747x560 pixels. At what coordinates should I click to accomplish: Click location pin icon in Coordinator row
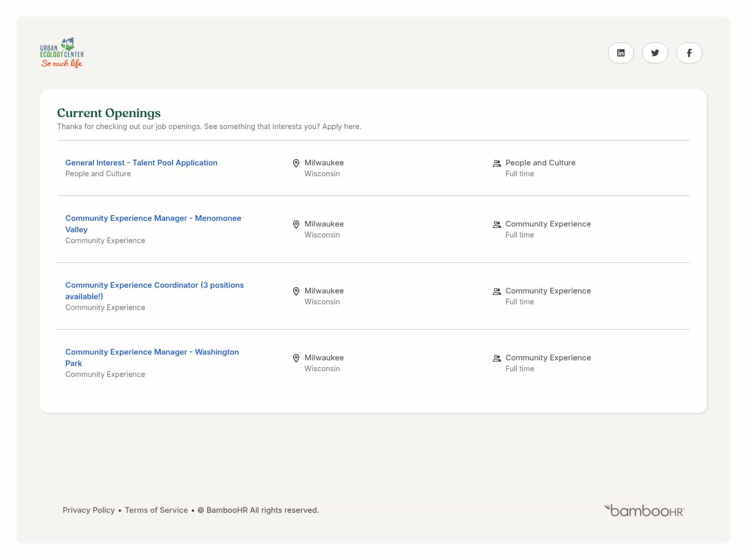[296, 291]
